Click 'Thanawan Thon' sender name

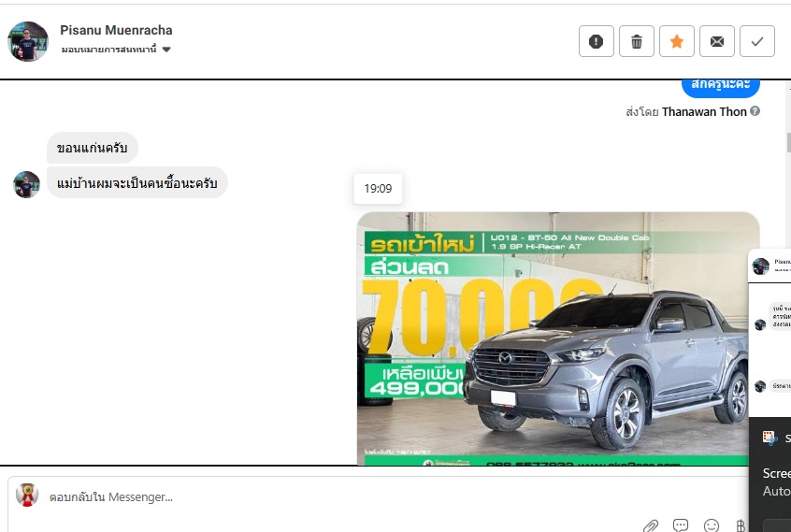(x=704, y=111)
